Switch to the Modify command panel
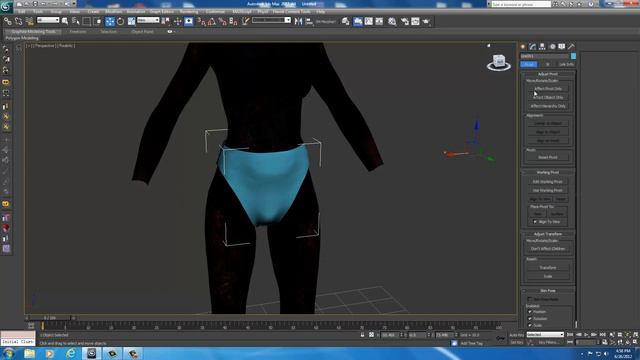This screenshot has width=640, height=360. pos(532,47)
